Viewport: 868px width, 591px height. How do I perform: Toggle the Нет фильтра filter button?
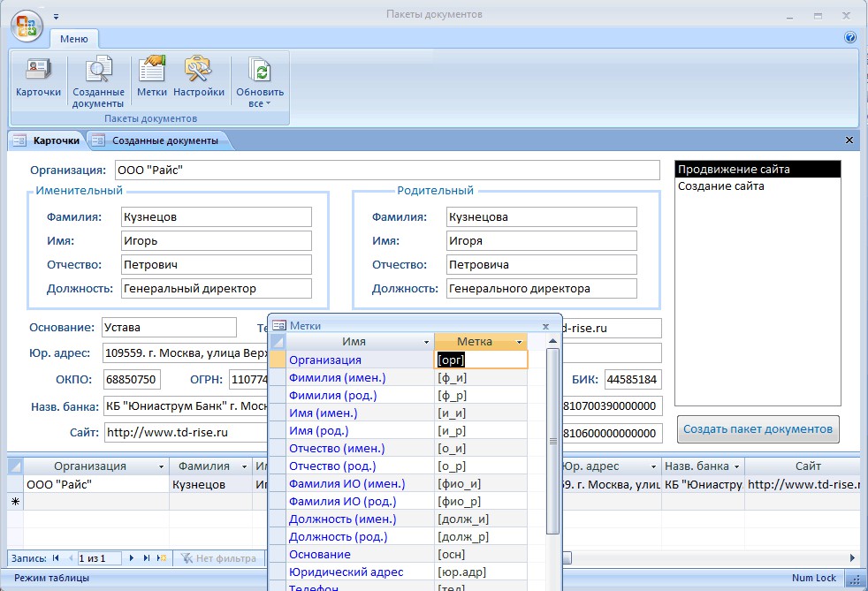(x=217, y=558)
